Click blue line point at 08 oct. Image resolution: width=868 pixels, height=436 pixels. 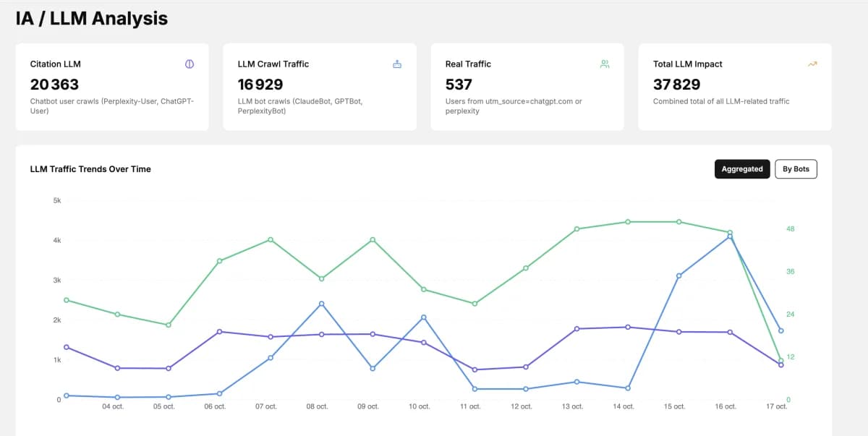coord(321,304)
